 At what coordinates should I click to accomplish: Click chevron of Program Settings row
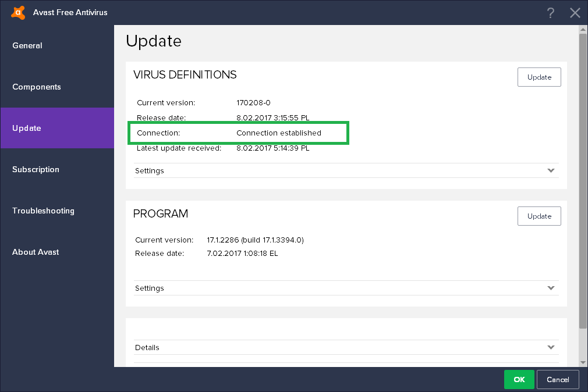(x=551, y=288)
